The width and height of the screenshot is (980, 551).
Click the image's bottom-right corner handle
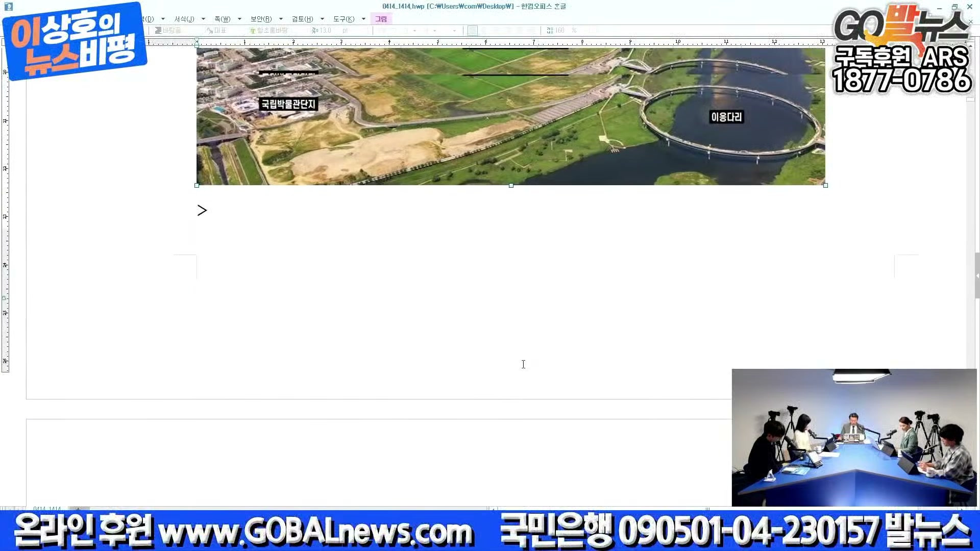coord(825,186)
